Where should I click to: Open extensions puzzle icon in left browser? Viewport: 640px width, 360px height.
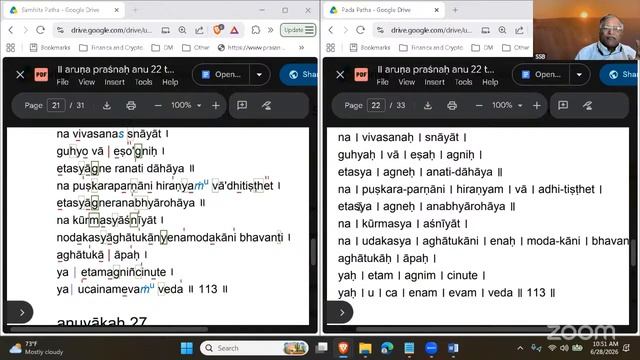(x=256, y=30)
